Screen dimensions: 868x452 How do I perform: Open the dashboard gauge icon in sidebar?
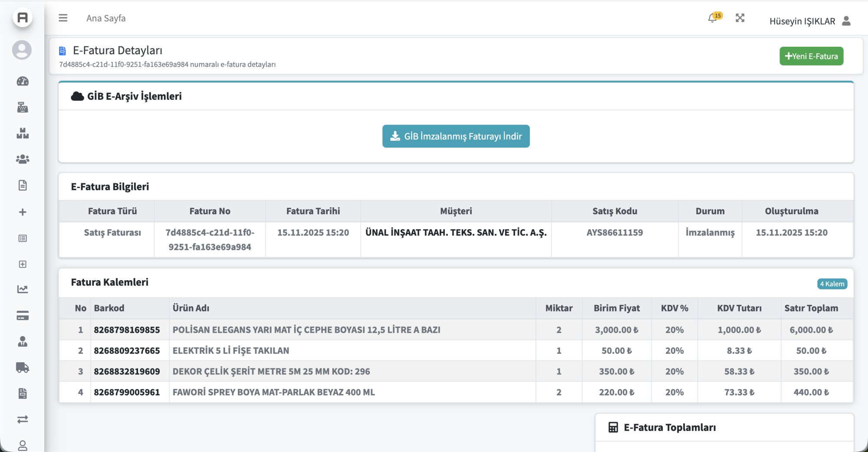(23, 82)
